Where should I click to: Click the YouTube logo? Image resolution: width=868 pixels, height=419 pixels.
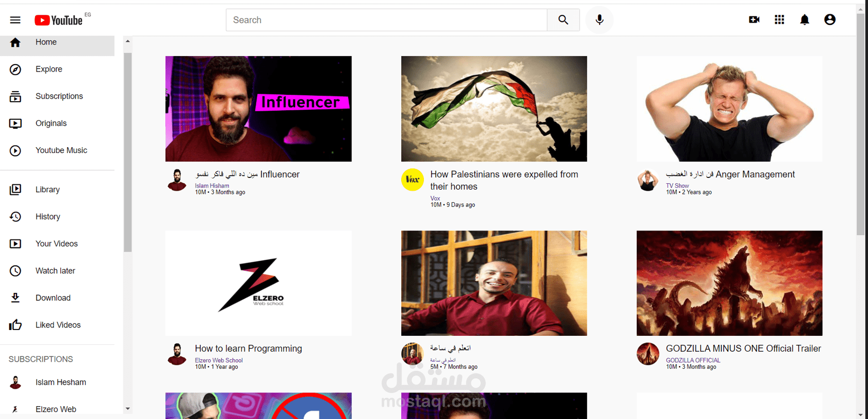pos(59,20)
